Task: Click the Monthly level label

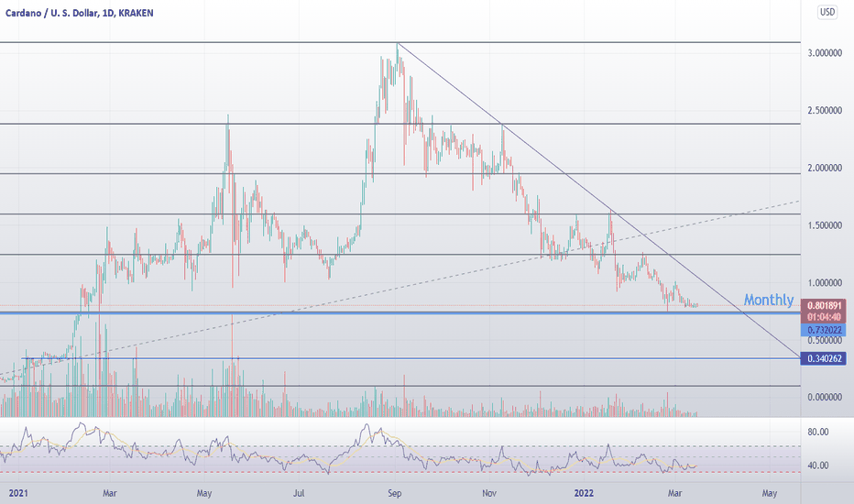Action: point(769,300)
